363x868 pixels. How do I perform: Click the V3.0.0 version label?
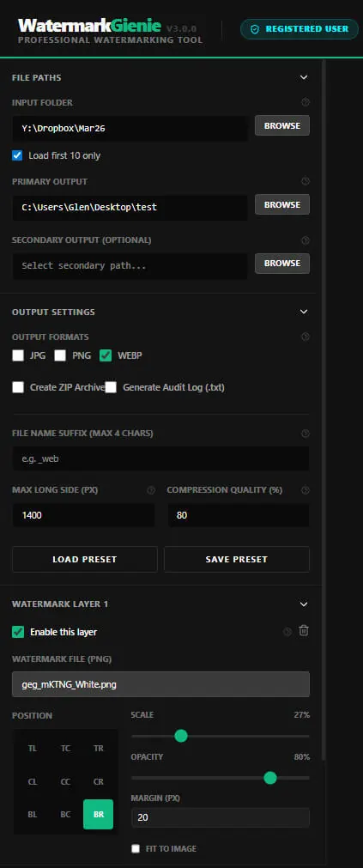click(x=182, y=29)
